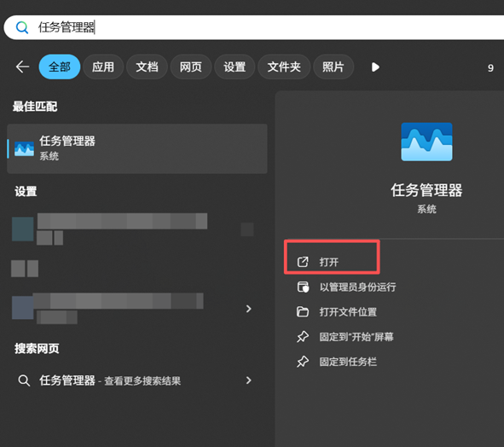Click the pin to Start pin icon
The width and height of the screenshot is (504, 447).
tap(303, 337)
